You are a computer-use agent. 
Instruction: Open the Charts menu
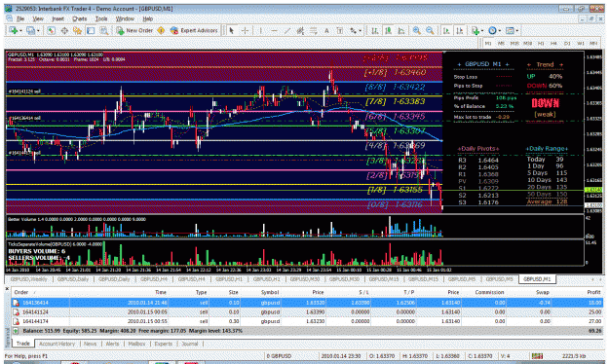(80, 18)
